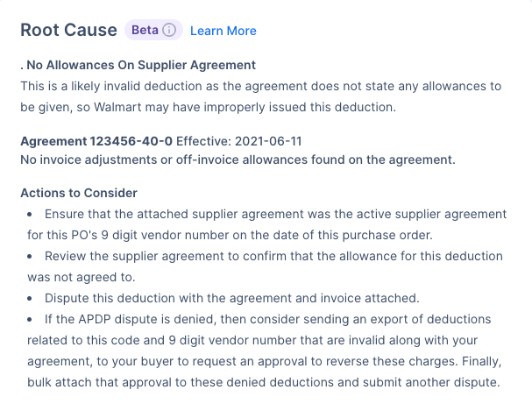532x404 pixels.
Task: Click the likely invalid deduction paragraph
Action: (261, 96)
